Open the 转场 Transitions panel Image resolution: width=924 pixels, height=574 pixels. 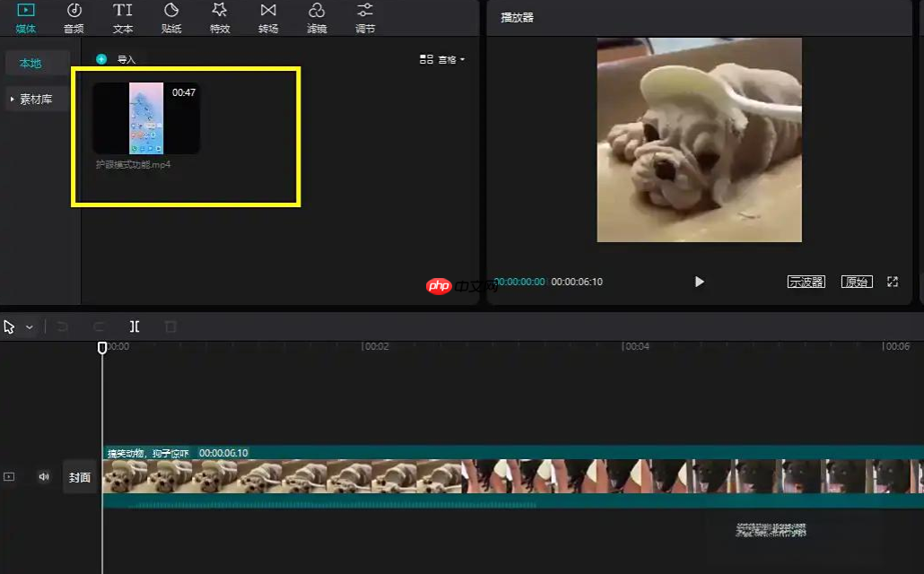tap(268, 18)
